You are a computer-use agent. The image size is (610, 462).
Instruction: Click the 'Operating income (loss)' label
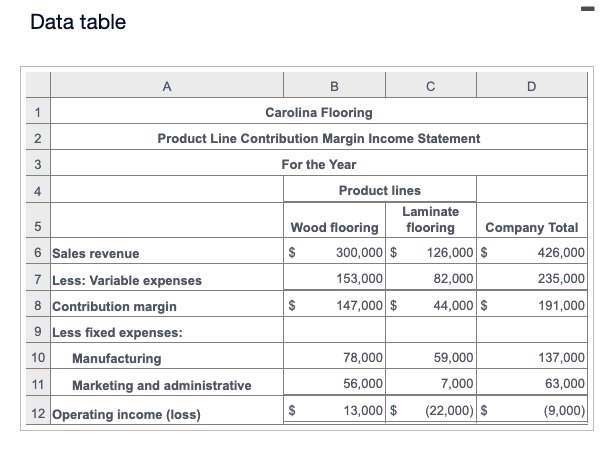126,414
